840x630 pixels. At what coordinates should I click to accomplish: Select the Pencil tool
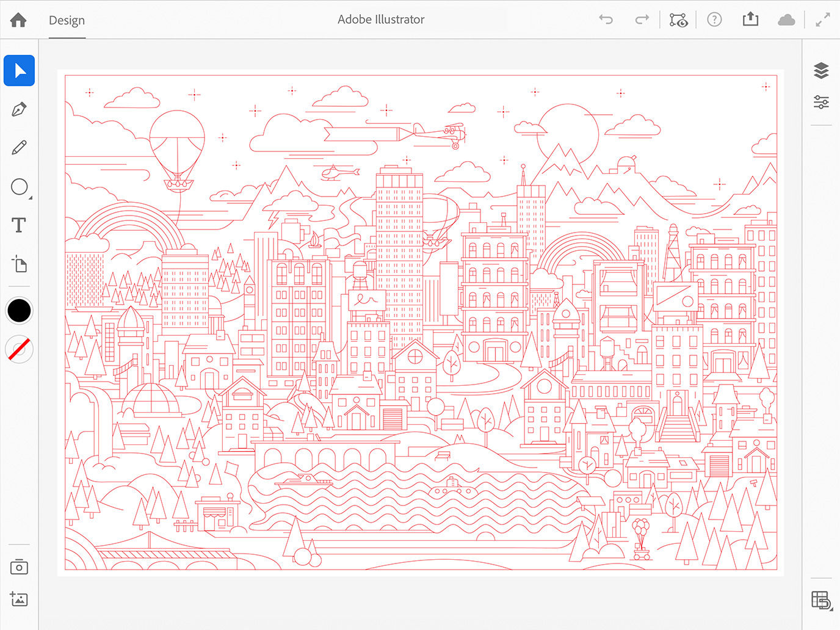pos(19,148)
